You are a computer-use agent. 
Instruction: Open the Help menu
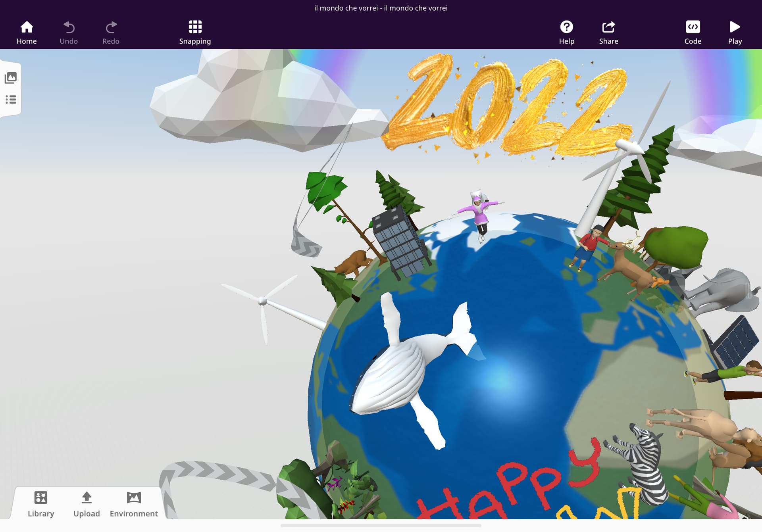[566, 33]
